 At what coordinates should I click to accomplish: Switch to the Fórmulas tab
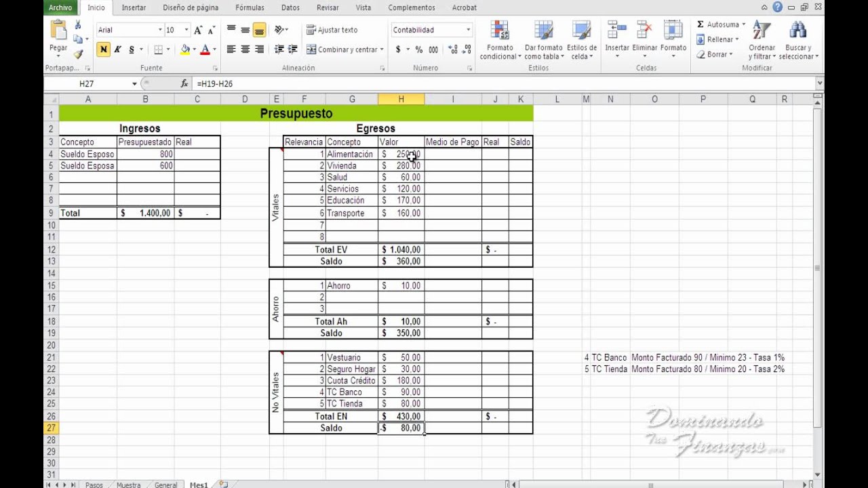pos(250,7)
